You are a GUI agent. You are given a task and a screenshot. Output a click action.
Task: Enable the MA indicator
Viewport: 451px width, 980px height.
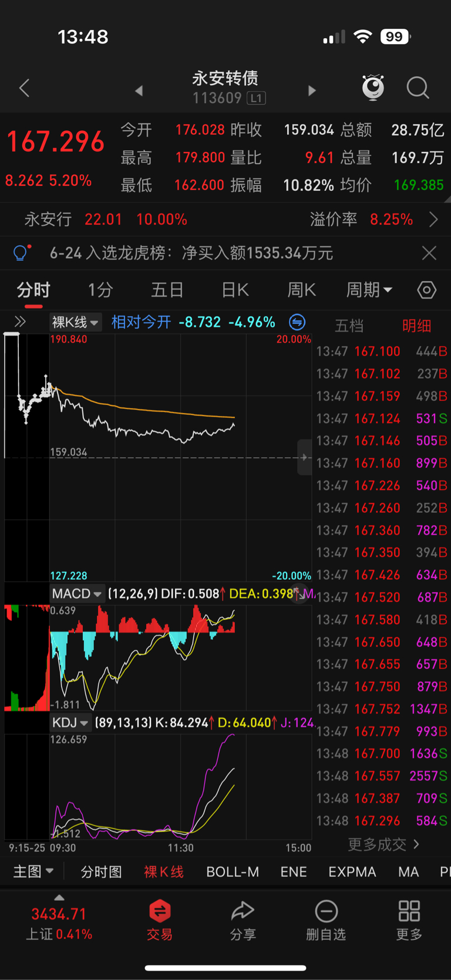point(408,872)
